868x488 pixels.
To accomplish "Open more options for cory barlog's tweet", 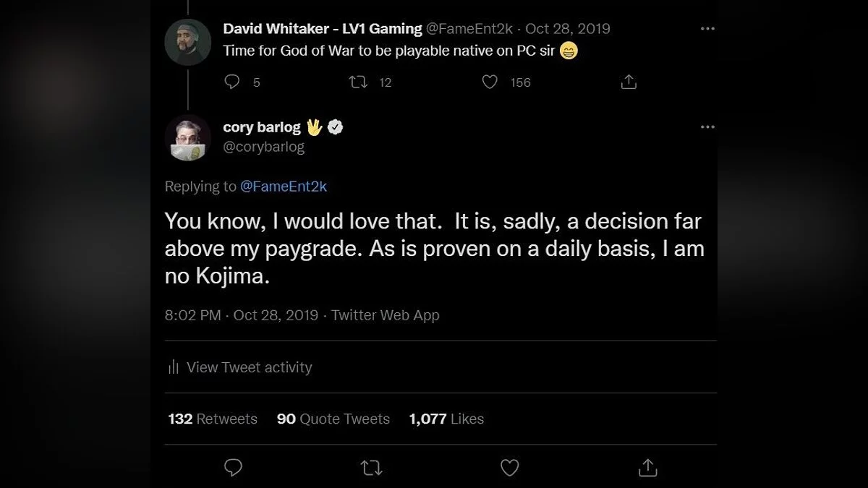I will (707, 127).
